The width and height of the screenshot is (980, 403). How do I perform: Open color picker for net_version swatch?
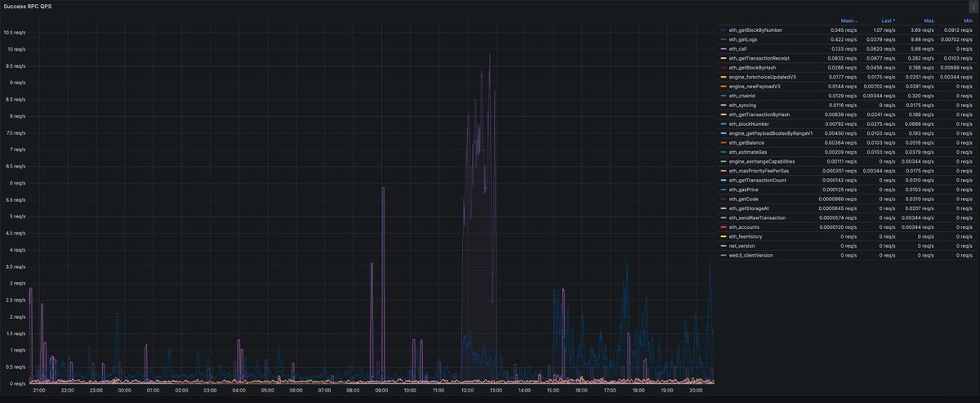click(724, 246)
